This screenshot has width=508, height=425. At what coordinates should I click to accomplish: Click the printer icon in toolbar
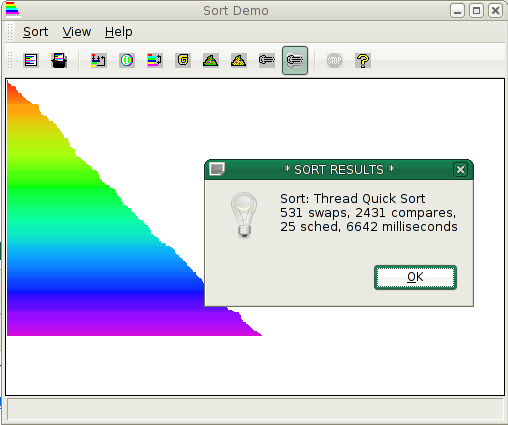tap(59, 61)
